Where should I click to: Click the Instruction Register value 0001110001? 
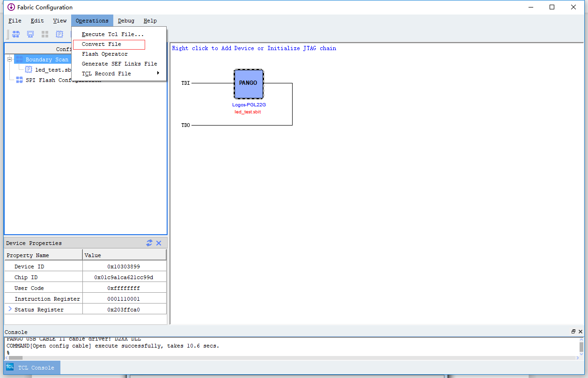point(124,299)
